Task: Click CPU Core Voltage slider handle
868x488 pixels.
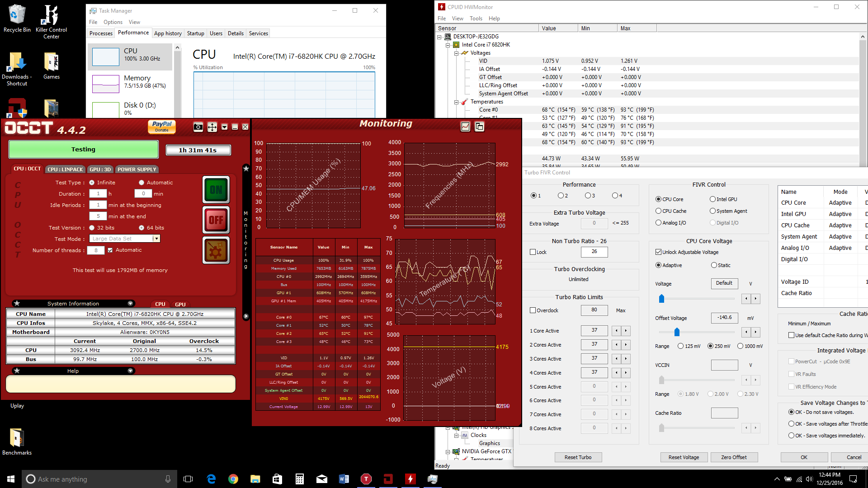Action: (661, 298)
